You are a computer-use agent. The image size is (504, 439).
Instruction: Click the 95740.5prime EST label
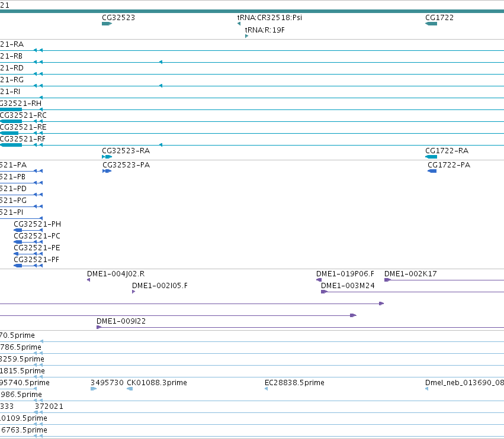click(x=25, y=383)
